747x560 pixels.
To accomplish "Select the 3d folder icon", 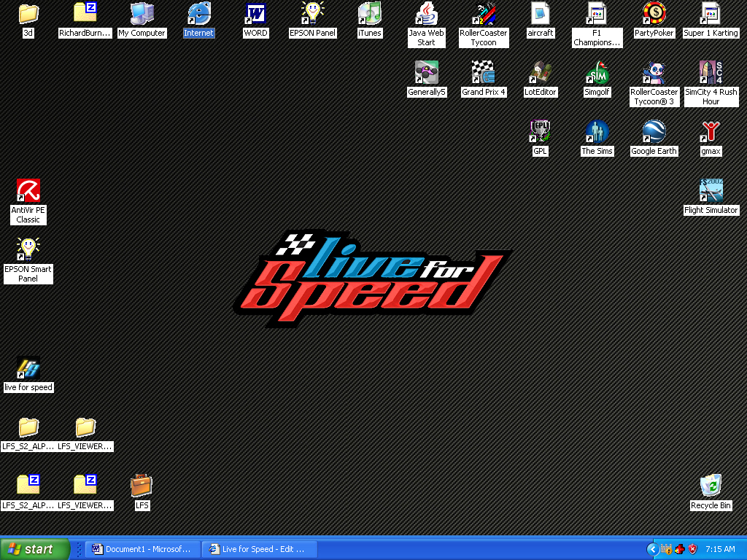I will click(28, 14).
